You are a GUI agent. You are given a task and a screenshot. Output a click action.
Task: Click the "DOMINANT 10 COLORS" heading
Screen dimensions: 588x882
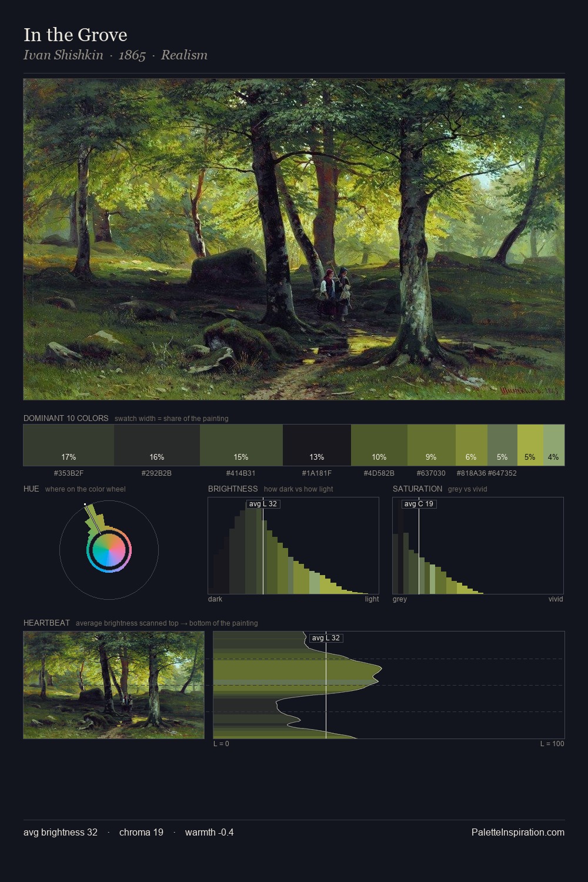[x=66, y=419]
